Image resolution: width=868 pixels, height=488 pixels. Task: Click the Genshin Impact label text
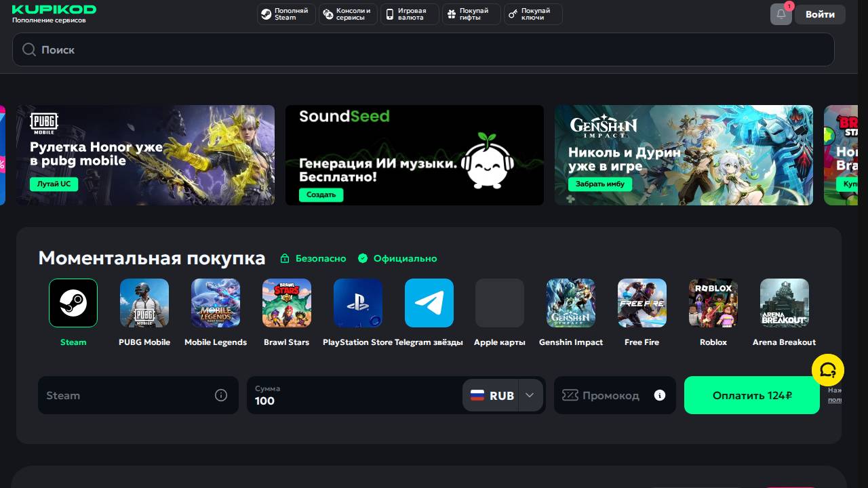(571, 342)
